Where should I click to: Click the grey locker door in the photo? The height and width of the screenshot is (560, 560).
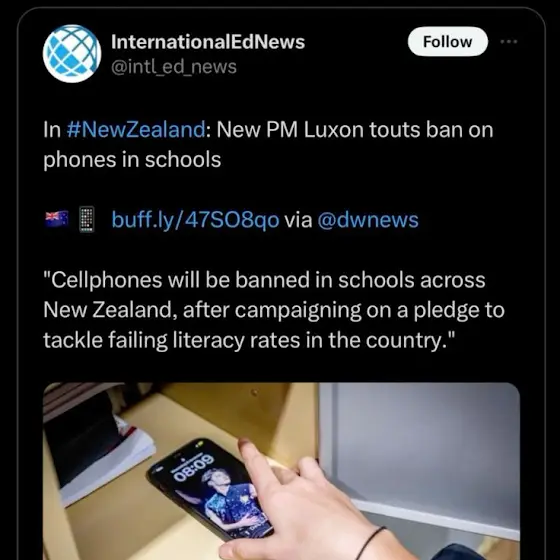pyautogui.click(x=419, y=461)
